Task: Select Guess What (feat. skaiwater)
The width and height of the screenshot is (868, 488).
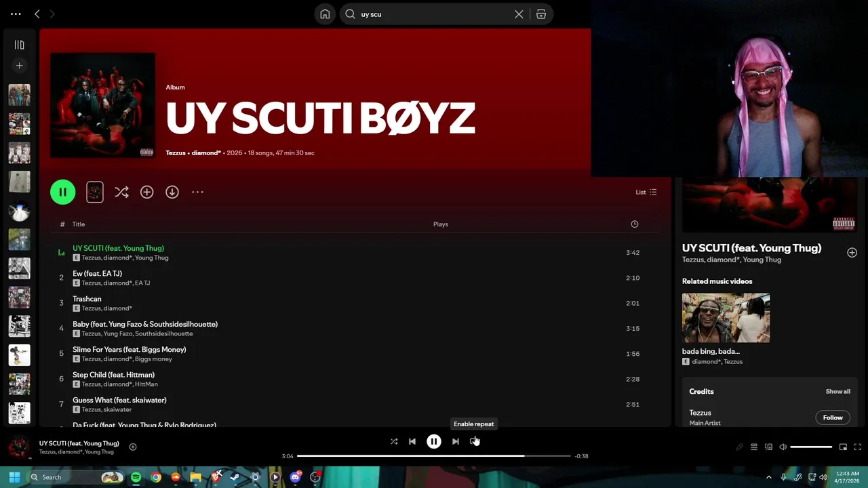Action: coord(119,400)
